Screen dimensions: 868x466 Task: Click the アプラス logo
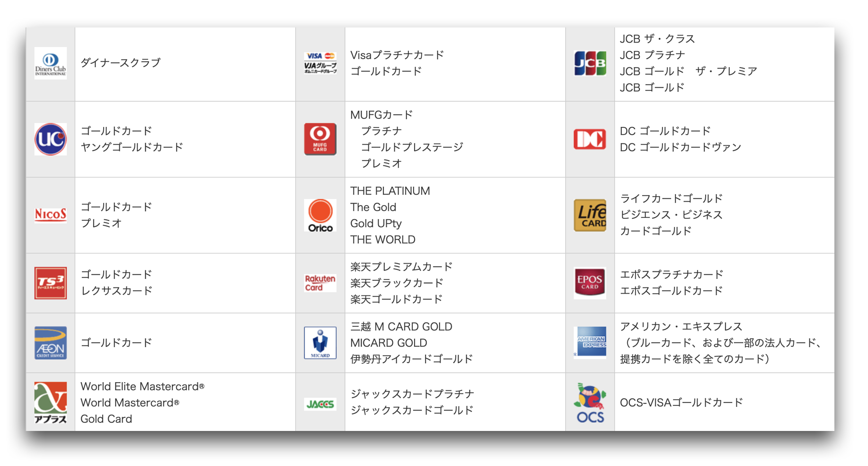(51, 403)
